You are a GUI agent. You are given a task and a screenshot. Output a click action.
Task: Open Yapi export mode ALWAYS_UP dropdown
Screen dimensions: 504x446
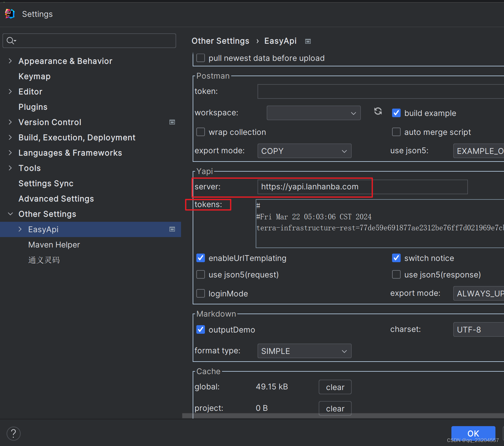coord(479,293)
